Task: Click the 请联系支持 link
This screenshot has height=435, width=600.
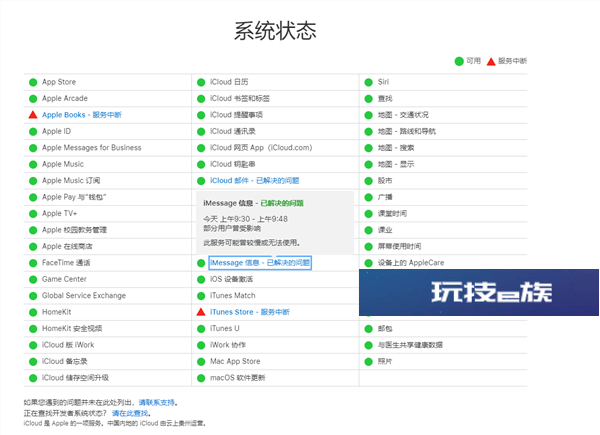Action: click(157, 402)
